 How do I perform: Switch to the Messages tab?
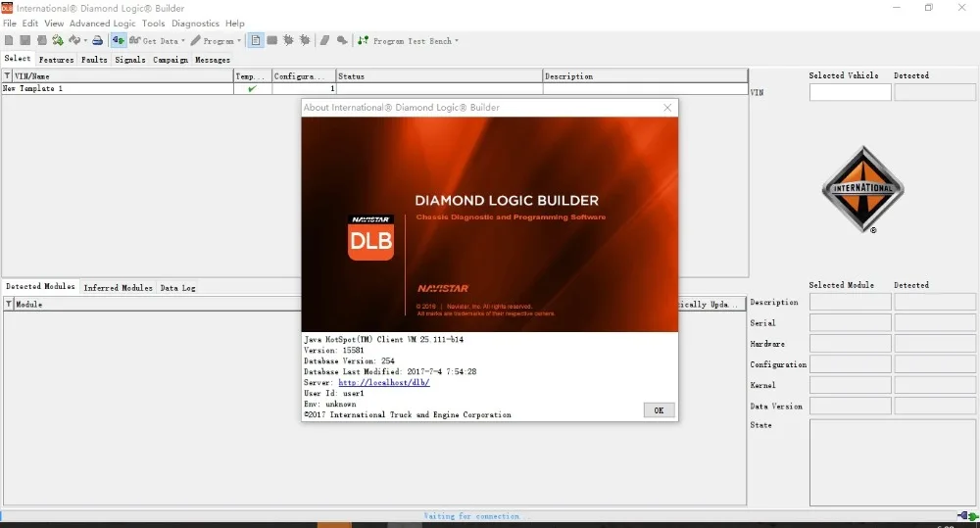(213, 60)
